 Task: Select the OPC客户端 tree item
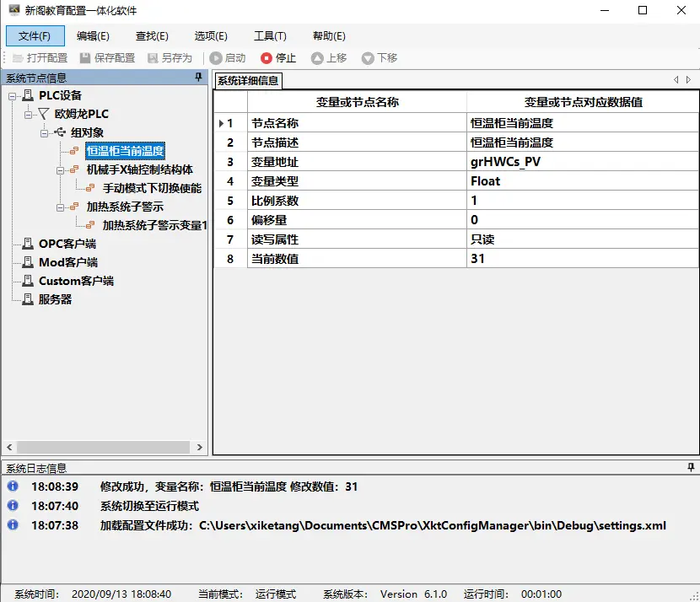[x=67, y=245]
